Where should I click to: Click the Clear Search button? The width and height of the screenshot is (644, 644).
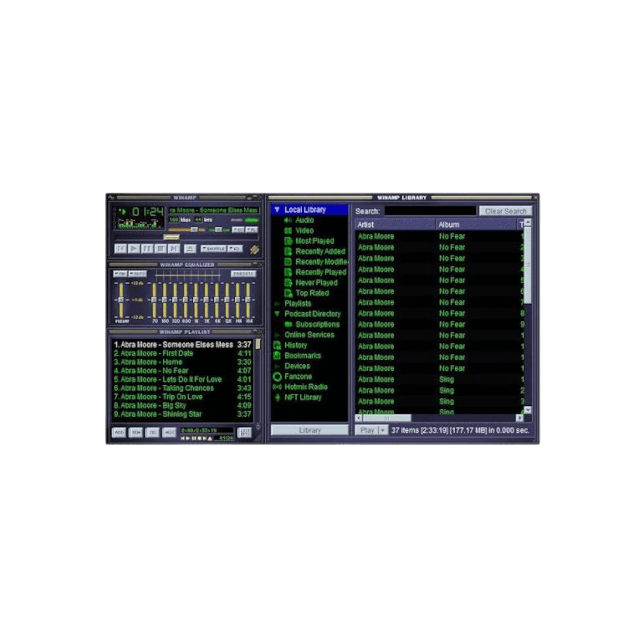[x=506, y=211]
